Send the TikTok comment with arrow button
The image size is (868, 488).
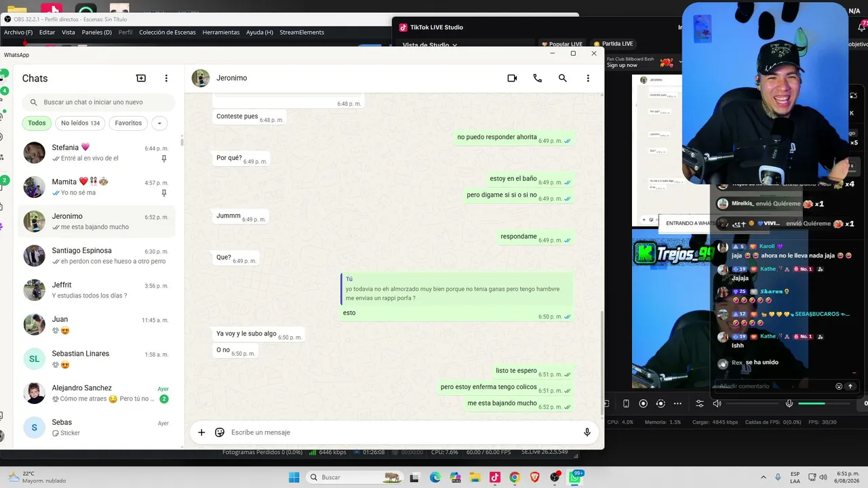(x=850, y=386)
